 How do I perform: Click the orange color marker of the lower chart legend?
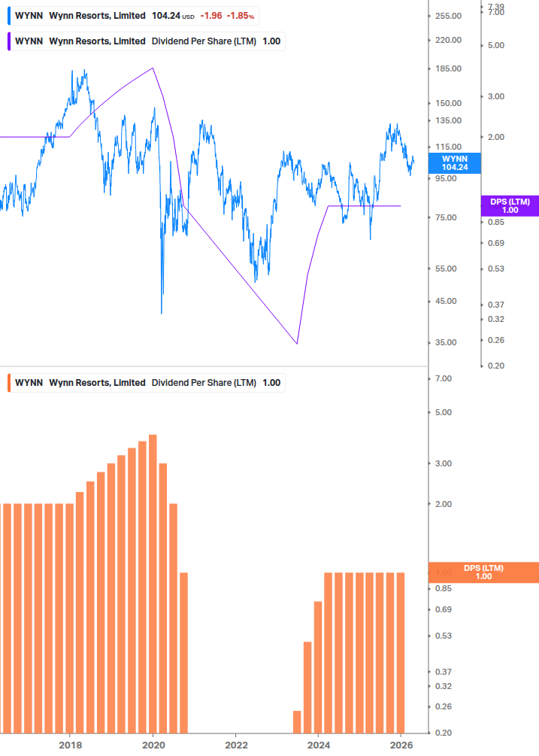point(9,383)
